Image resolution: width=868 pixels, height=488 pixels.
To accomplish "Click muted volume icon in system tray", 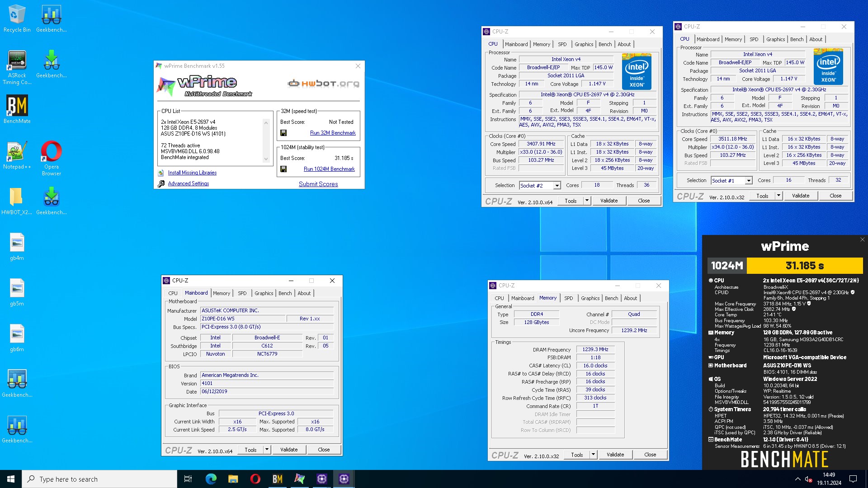I will pyautogui.click(x=809, y=479).
